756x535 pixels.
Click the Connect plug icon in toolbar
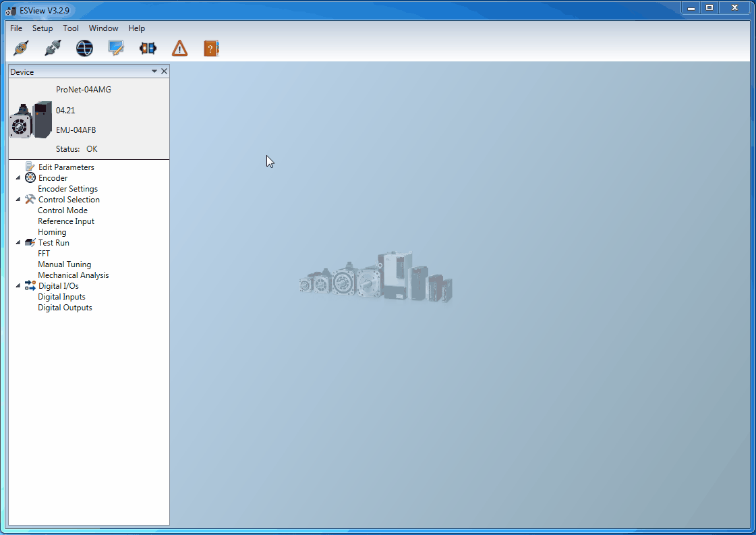tap(21, 49)
